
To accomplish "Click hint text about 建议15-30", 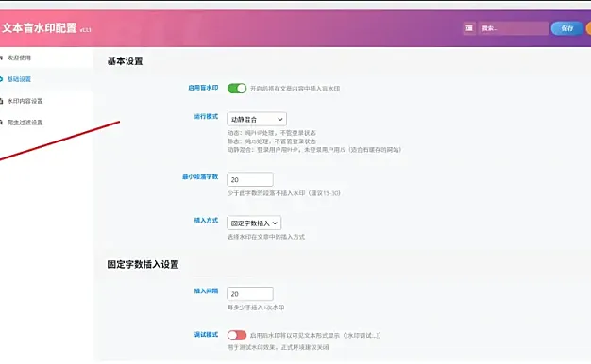I will tap(283, 193).
